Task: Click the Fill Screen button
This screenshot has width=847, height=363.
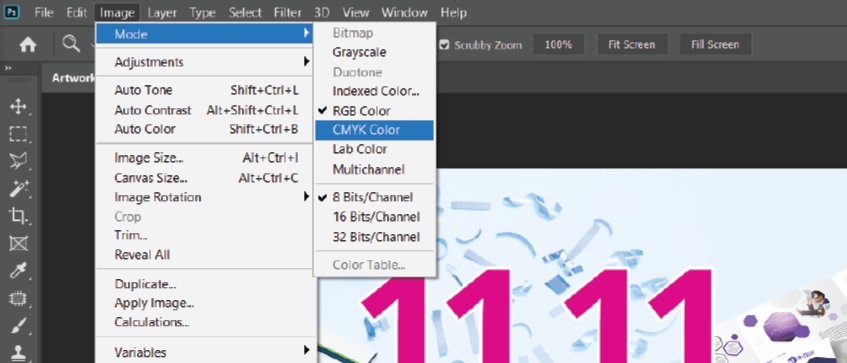Action: point(715,45)
